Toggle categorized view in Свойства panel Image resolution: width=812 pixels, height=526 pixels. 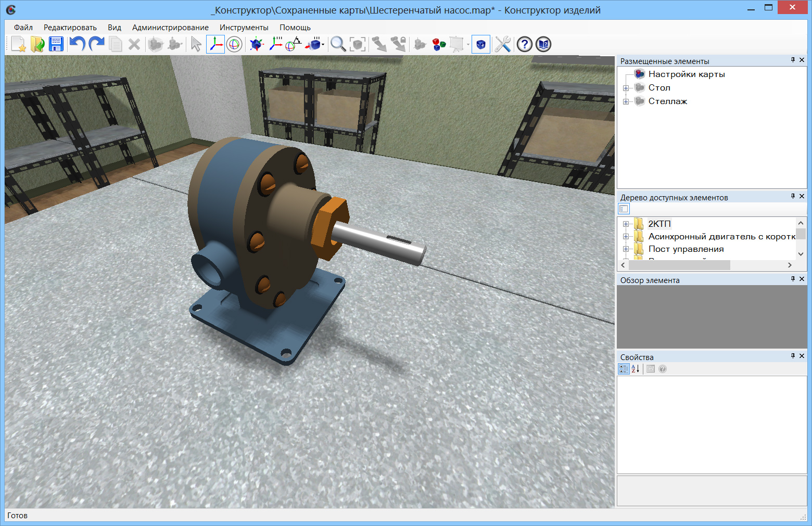pyautogui.click(x=624, y=369)
